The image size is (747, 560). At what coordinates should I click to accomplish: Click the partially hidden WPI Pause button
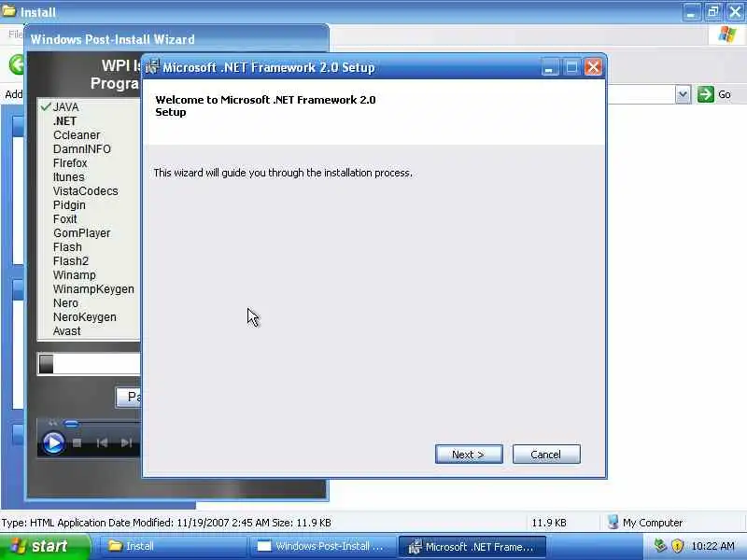129,398
